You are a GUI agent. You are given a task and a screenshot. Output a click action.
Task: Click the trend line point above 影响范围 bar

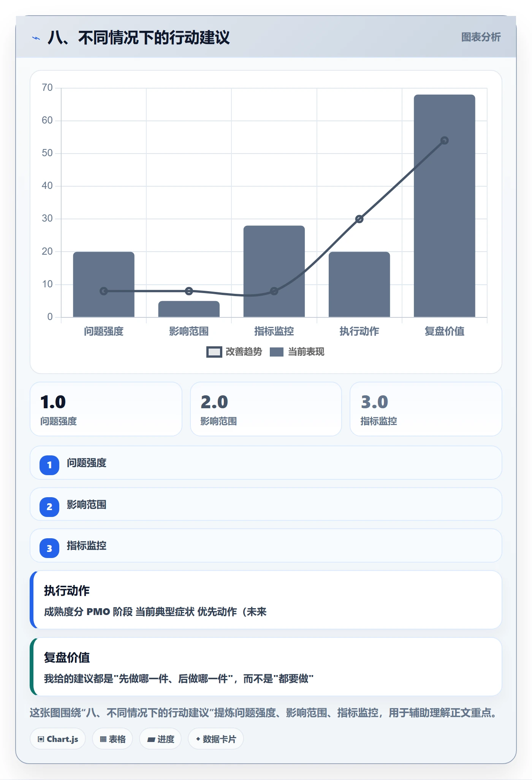click(x=189, y=291)
